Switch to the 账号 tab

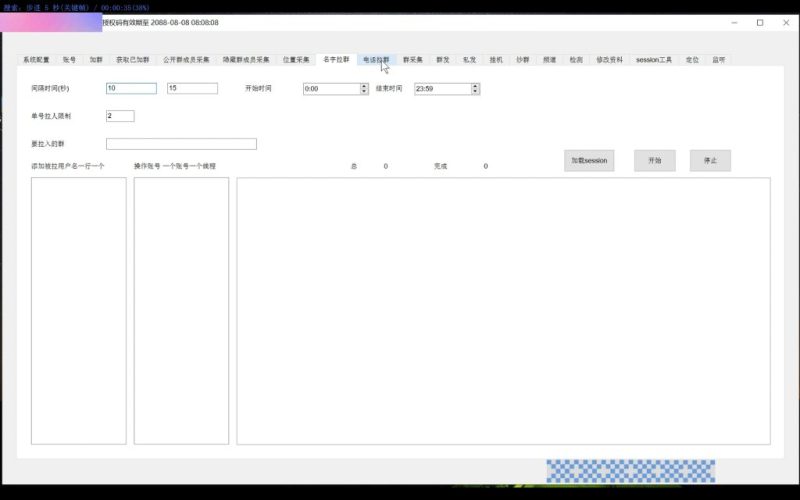[69, 60]
